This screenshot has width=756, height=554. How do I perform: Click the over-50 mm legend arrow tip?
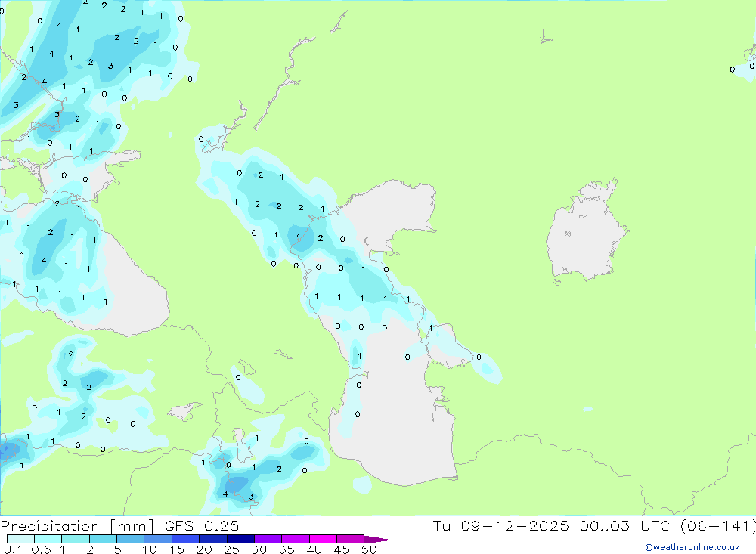tap(378, 540)
